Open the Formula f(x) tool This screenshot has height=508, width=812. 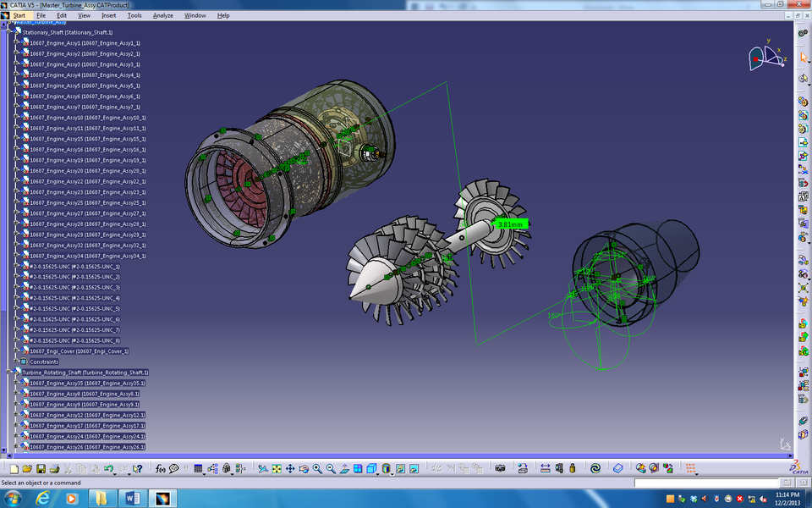click(161, 467)
